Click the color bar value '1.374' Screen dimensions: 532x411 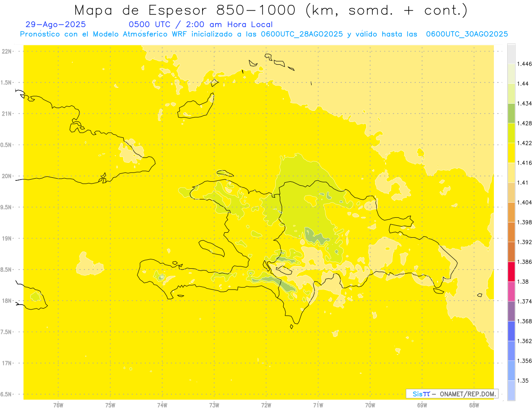pos(525,301)
